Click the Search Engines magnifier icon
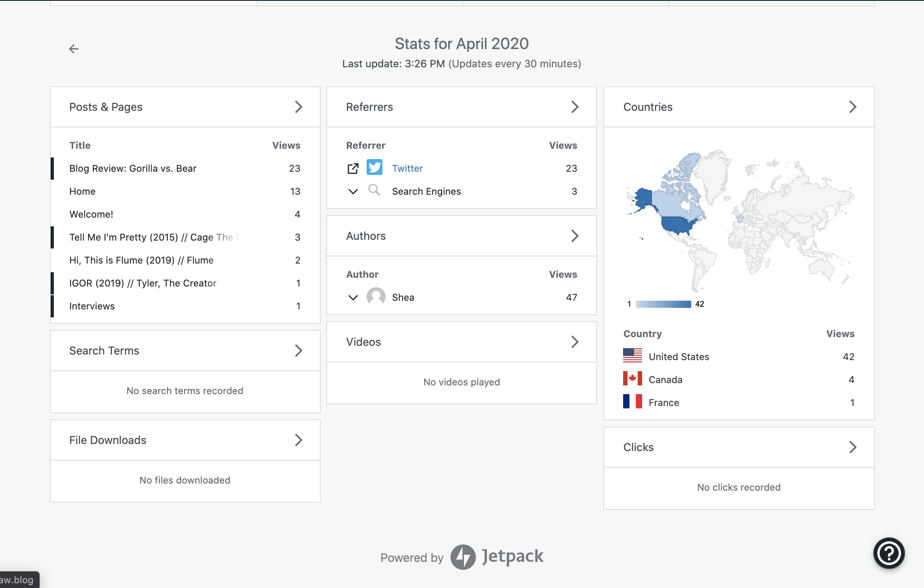This screenshot has width=924, height=588. point(374,190)
